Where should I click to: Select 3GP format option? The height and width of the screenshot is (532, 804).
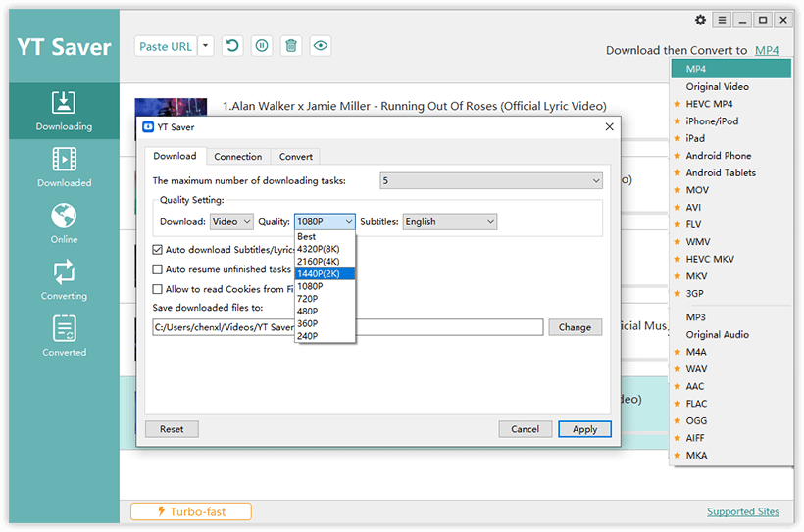(x=731, y=293)
